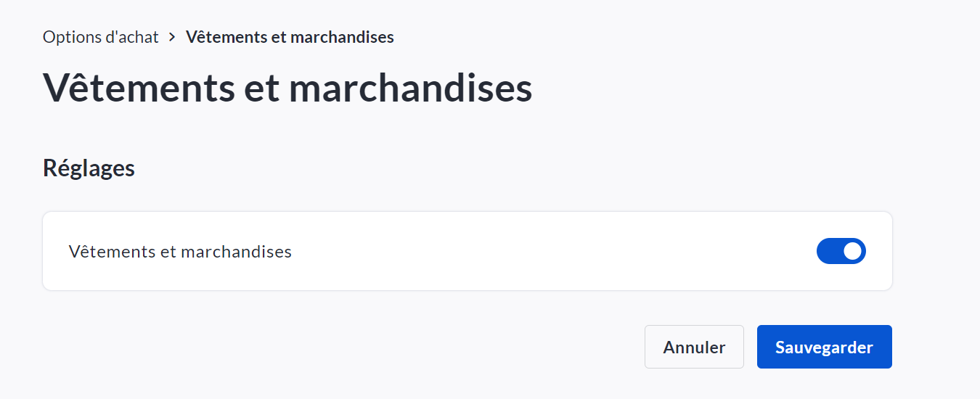The image size is (980, 399).
Task: Click the white knob of the toggle switch
Action: click(x=852, y=251)
